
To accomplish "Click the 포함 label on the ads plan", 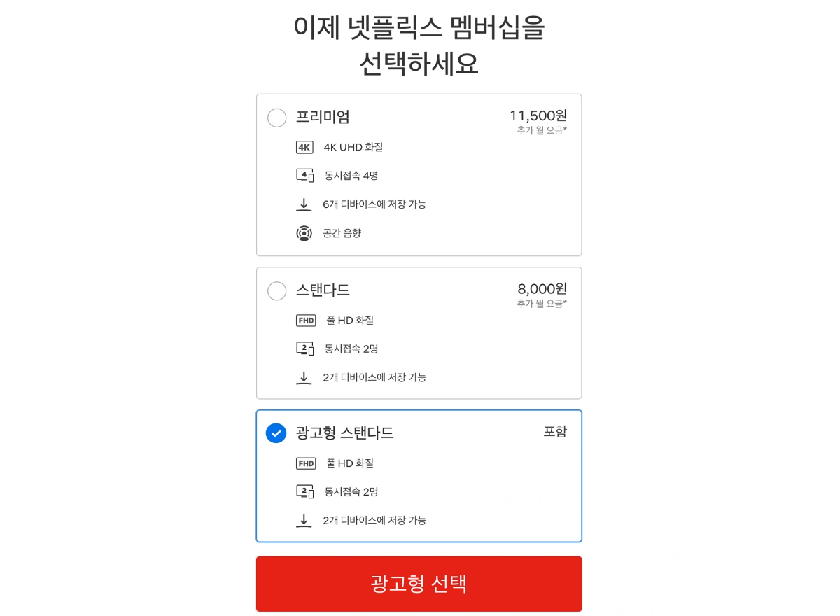I will 555,432.
